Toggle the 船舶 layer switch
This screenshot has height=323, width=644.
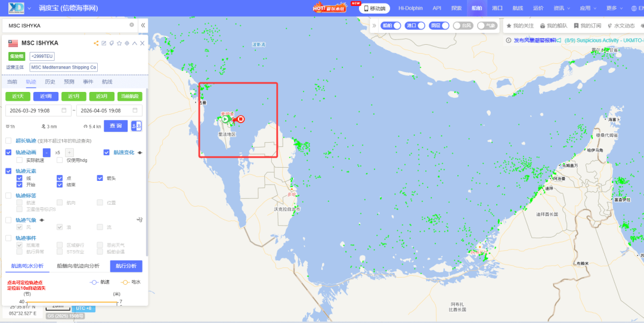click(x=391, y=26)
